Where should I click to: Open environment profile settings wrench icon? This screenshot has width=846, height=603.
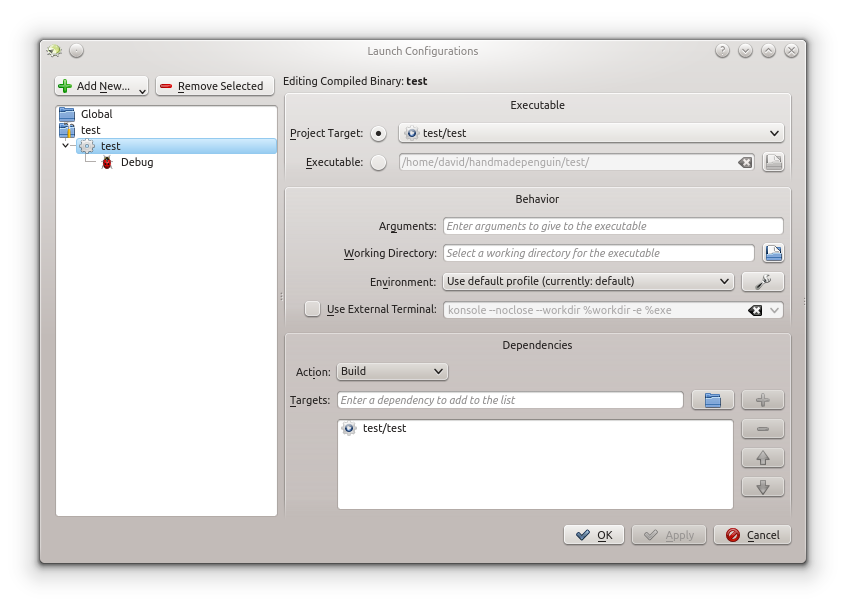coord(762,282)
